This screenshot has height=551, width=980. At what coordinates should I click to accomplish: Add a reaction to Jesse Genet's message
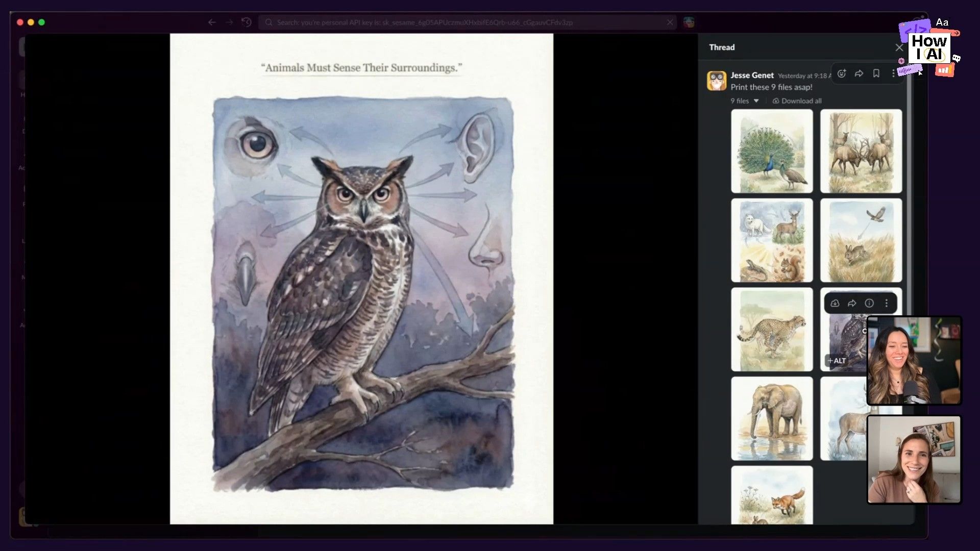tap(842, 73)
